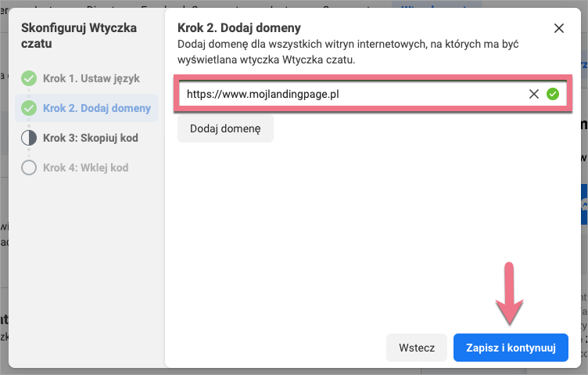Image resolution: width=588 pixels, height=375 pixels.
Task: Click the green checkmark icon beside Krok 2
Action: coord(29,108)
